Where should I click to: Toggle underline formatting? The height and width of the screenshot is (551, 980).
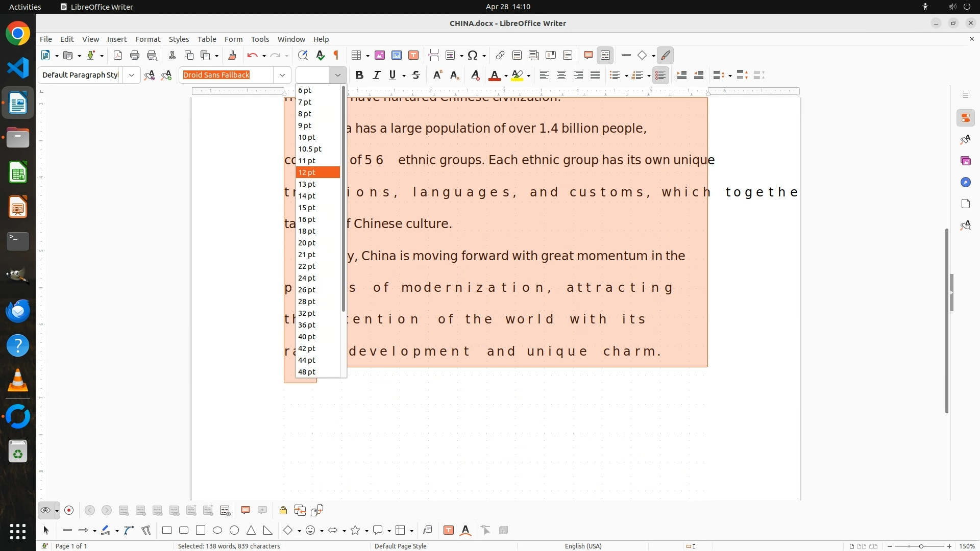click(x=392, y=75)
